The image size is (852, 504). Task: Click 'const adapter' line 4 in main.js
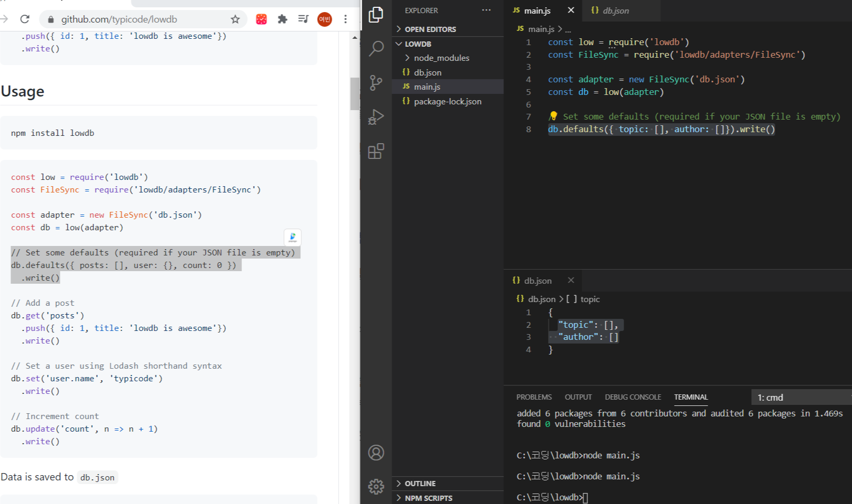(646, 79)
